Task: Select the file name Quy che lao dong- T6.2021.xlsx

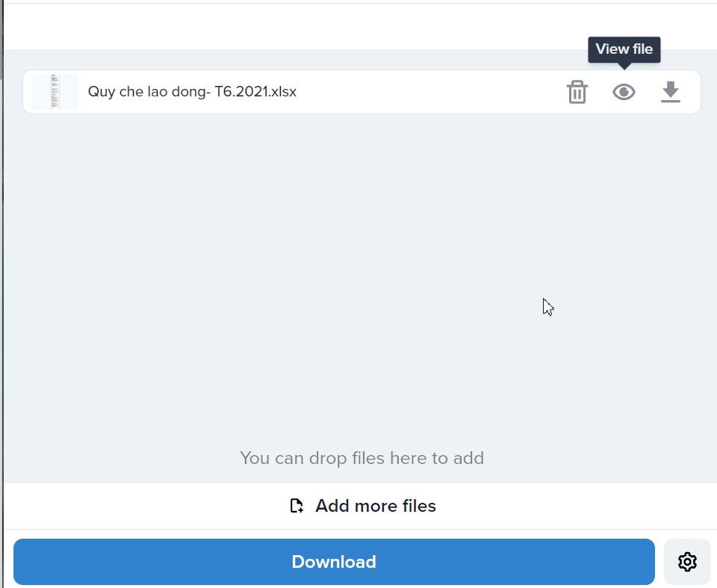Action: coord(192,92)
